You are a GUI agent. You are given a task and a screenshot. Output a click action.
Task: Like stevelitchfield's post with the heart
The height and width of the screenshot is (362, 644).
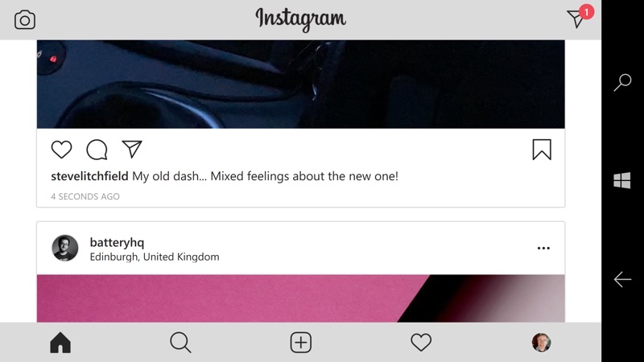(62, 150)
